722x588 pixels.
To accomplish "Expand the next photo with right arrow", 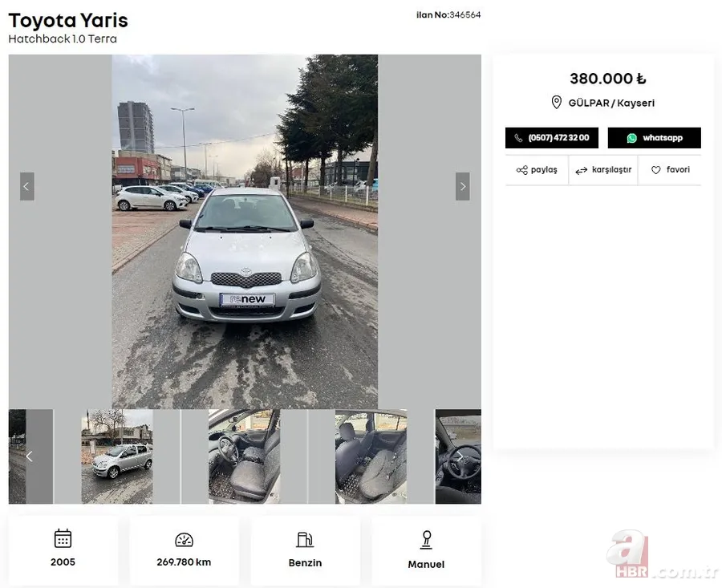I will [463, 186].
